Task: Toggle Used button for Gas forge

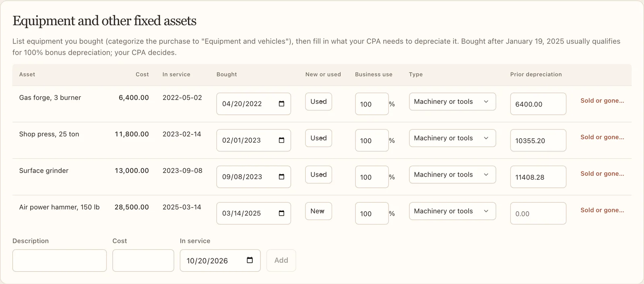Action: [318, 101]
